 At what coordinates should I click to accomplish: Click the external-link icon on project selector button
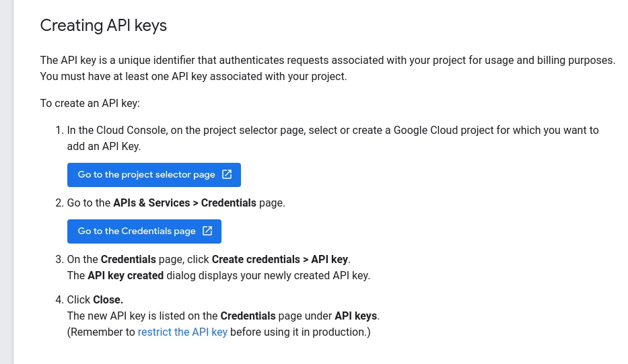227,174
